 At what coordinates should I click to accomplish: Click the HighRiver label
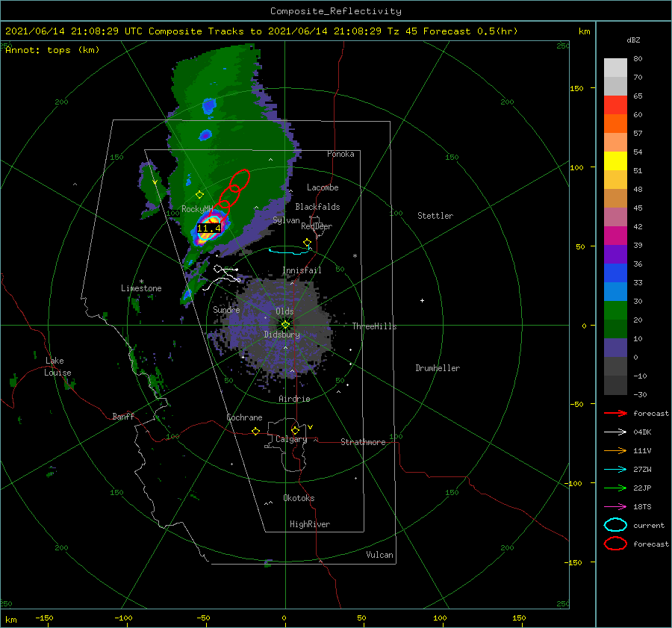pyautogui.click(x=310, y=524)
